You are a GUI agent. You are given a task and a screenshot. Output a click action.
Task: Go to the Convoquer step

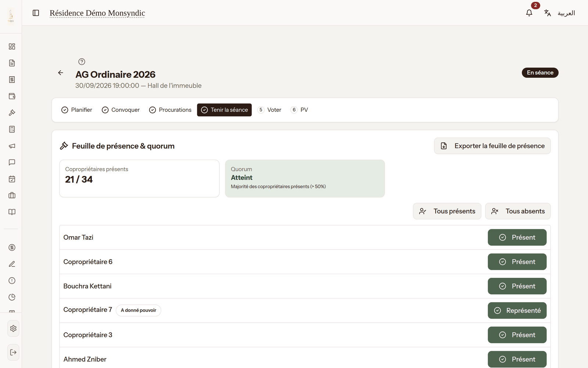121,110
